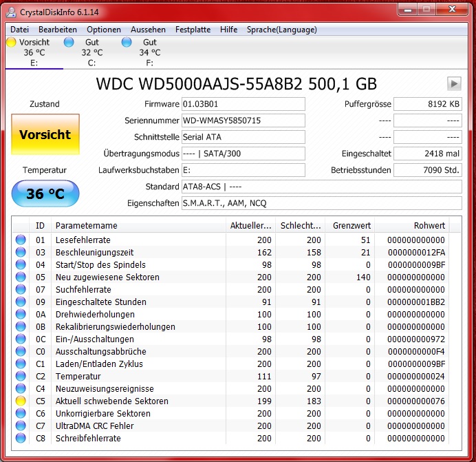Click the yellow Vorsicht health status button

[45, 134]
